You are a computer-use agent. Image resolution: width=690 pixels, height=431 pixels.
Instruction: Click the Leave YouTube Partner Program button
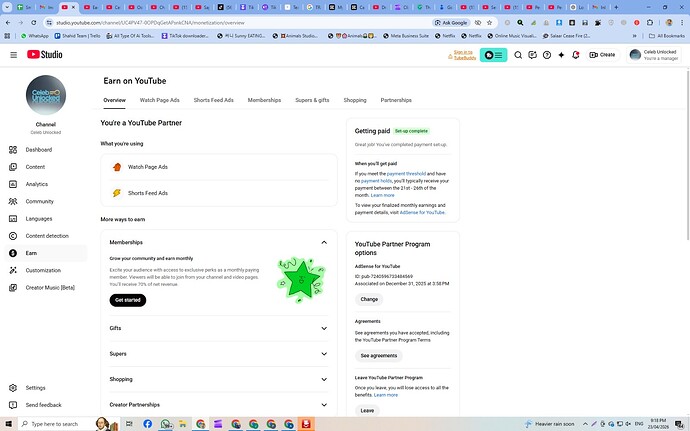[x=367, y=411]
